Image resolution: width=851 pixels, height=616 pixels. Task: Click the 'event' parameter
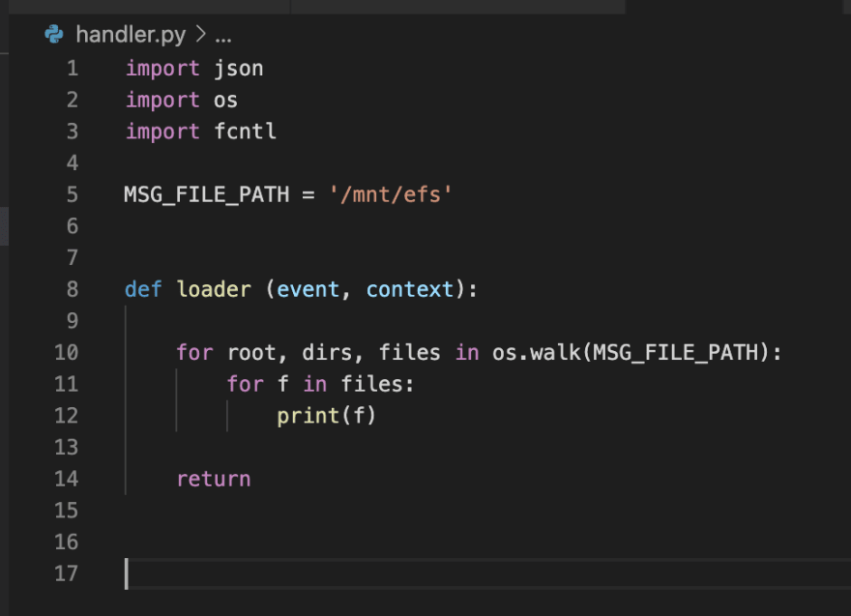(x=308, y=289)
